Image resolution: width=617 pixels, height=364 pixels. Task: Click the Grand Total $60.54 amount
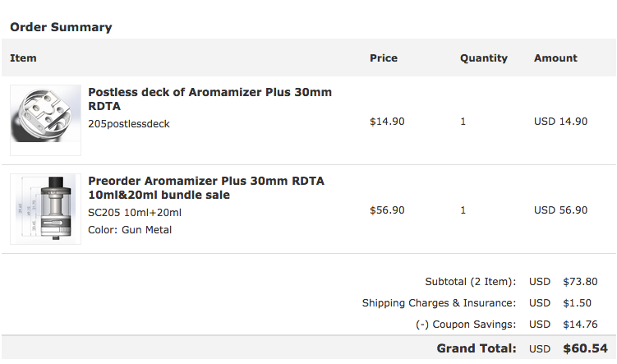tap(585, 348)
